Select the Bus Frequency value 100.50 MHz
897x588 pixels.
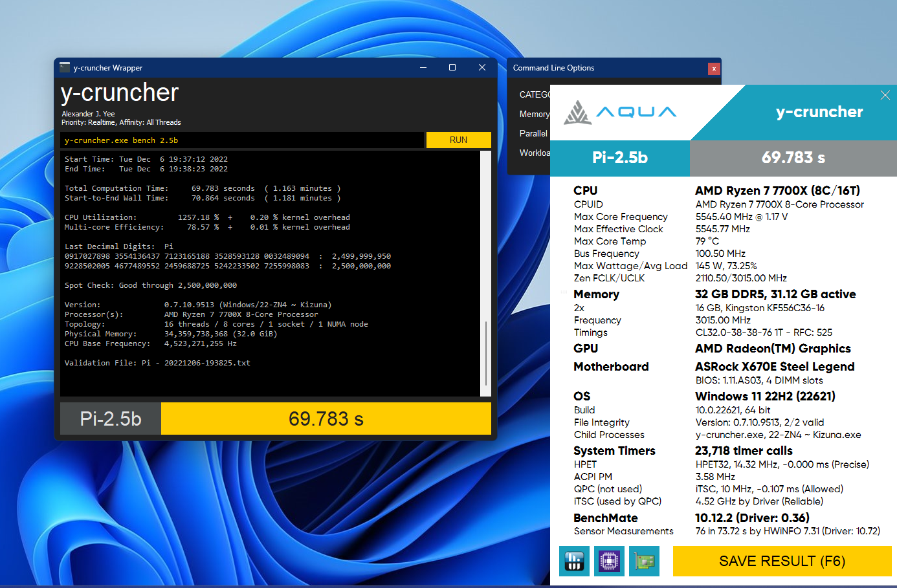(x=720, y=254)
